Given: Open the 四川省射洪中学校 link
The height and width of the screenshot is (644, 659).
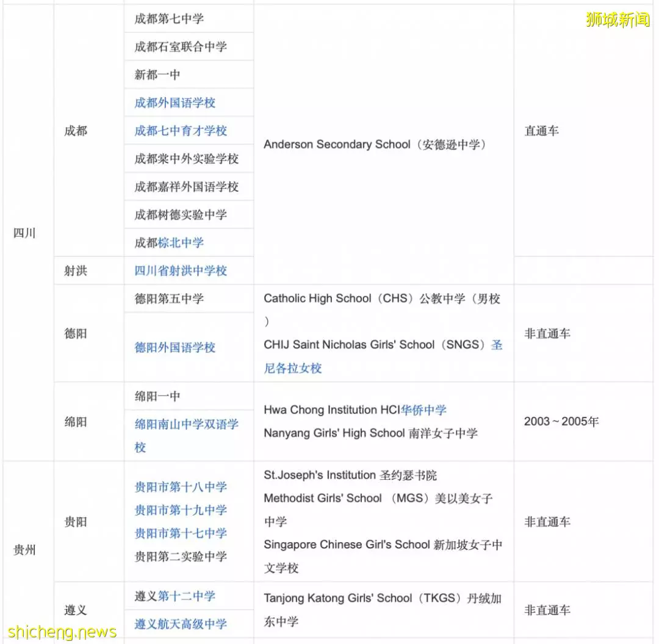Looking at the screenshot, I should click(181, 270).
